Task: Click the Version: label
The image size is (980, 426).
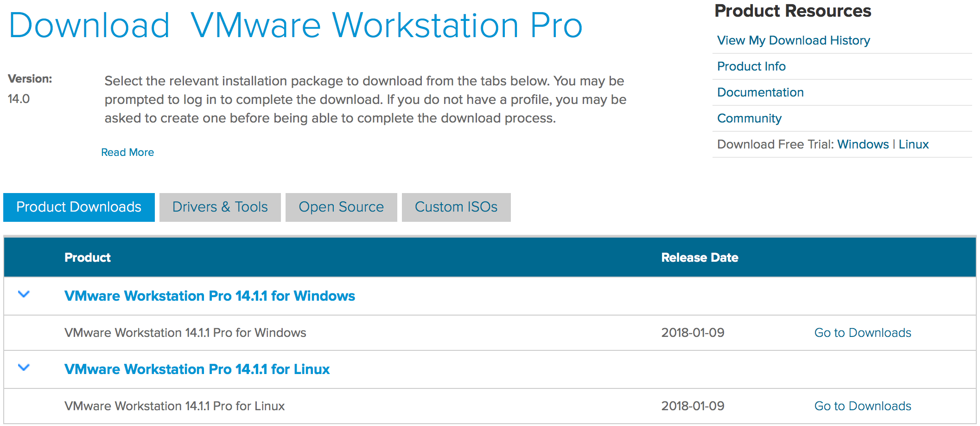Action: pos(30,79)
